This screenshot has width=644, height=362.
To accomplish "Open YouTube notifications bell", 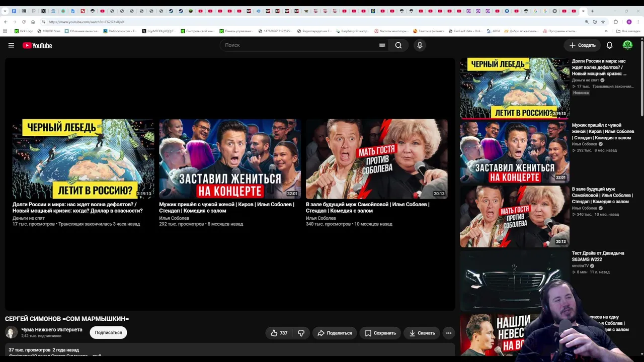I will point(609,45).
